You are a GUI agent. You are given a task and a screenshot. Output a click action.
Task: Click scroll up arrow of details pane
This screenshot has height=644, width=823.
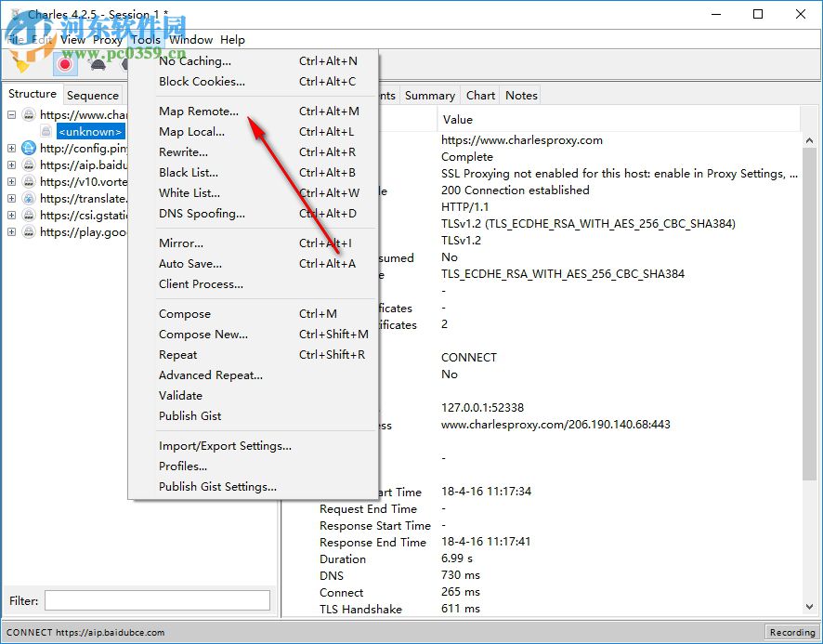809,140
